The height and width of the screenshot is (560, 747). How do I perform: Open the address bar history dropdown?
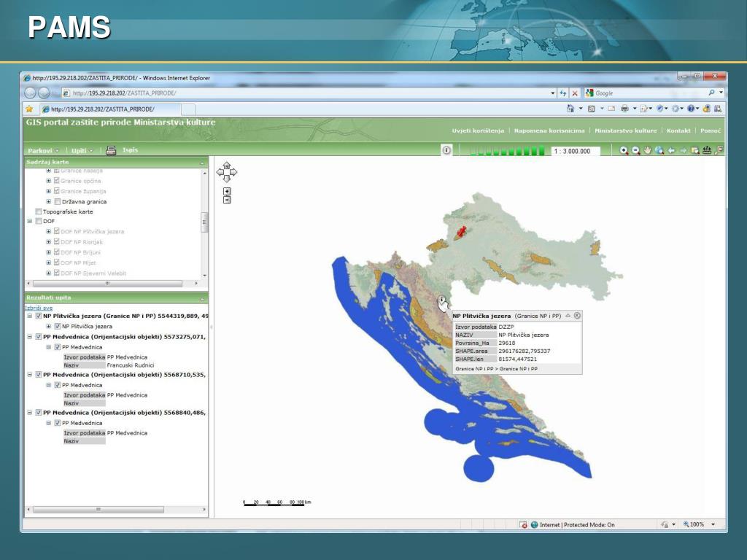(553, 93)
